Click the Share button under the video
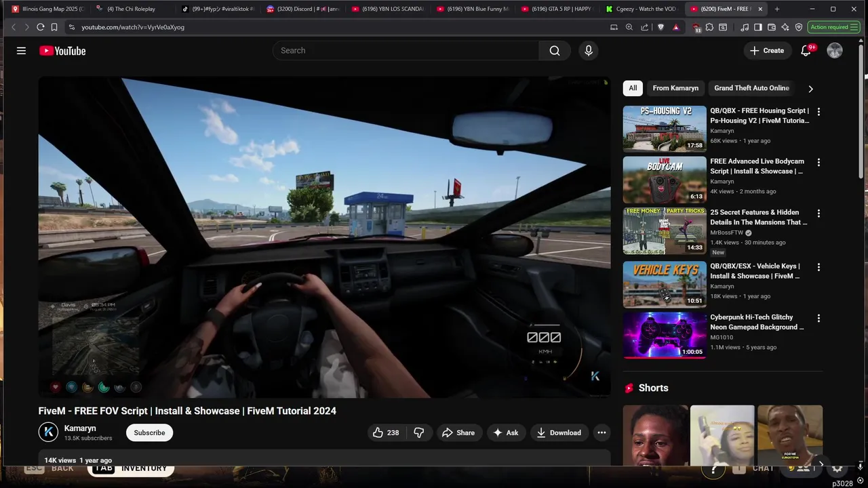This screenshot has width=868, height=488. 458,432
